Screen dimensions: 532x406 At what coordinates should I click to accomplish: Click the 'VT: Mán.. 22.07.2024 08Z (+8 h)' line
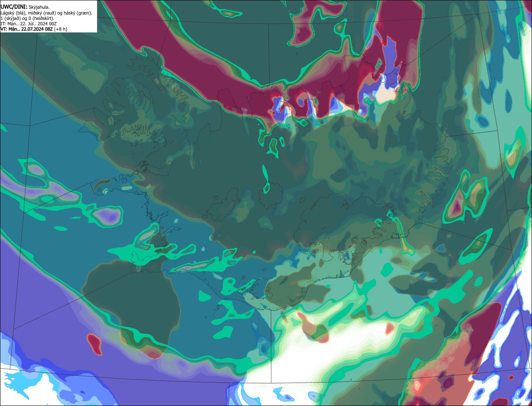coord(34,29)
